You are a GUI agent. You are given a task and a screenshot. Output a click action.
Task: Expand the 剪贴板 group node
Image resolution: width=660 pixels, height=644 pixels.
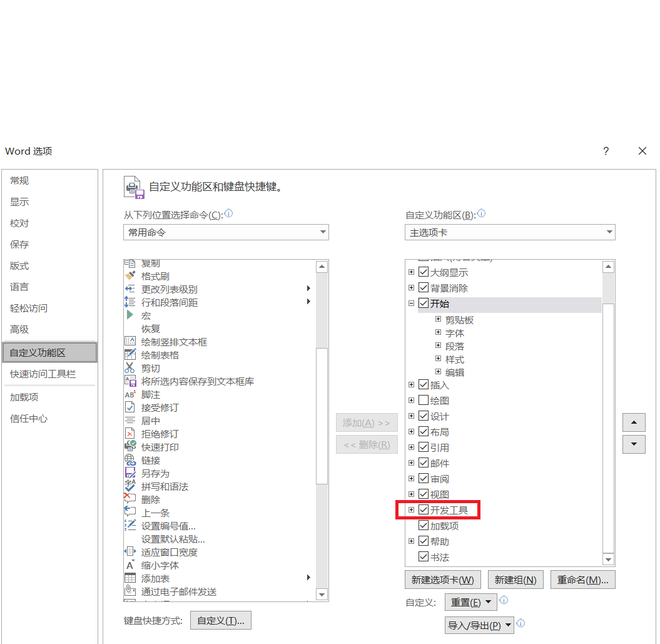coord(438,319)
